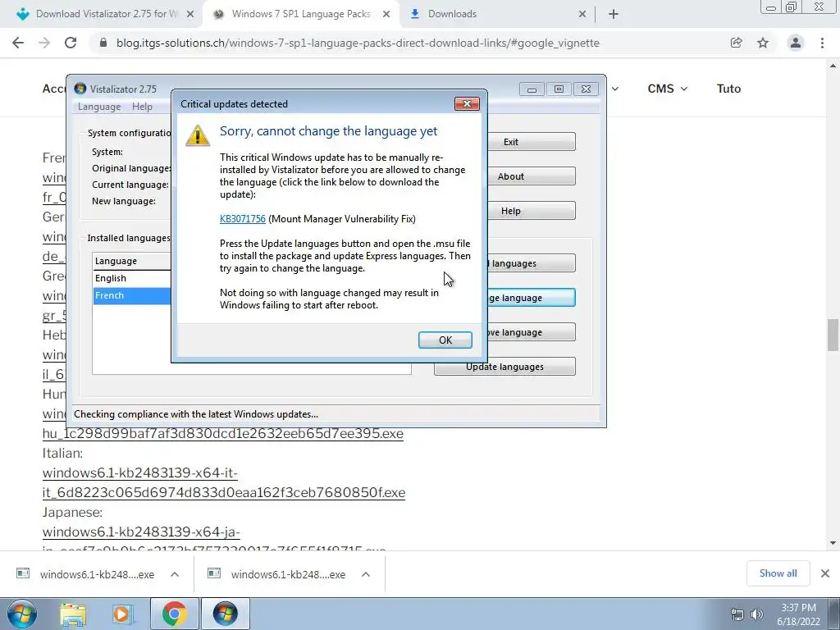Click the lock icon in address bar

pos(103,43)
